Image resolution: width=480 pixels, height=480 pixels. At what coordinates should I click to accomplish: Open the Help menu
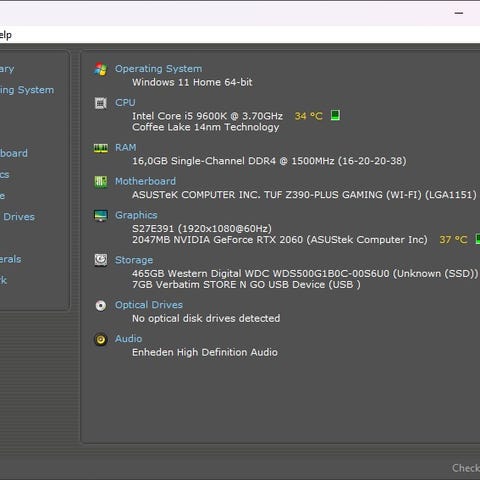[6, 35]
